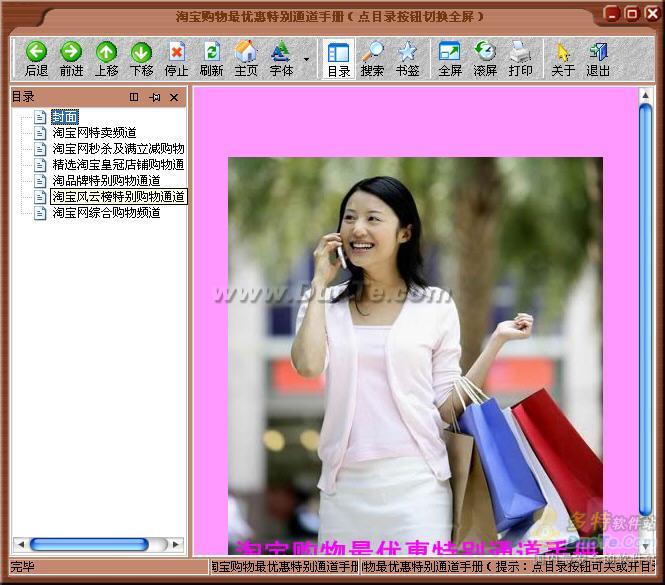Go to 主页 home icon
665x585 pixels.
click(x=246, y=51)
